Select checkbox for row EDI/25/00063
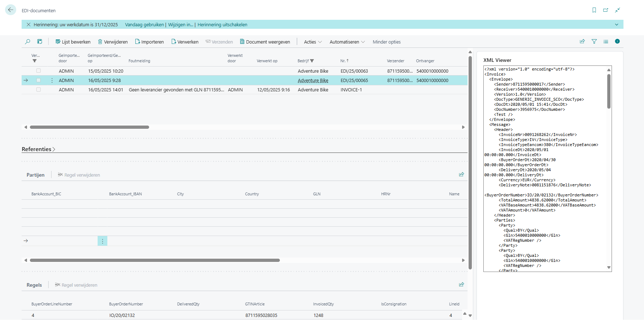This screenshot has width=644, height=327. pyautogui.click(x=39, y=71)
